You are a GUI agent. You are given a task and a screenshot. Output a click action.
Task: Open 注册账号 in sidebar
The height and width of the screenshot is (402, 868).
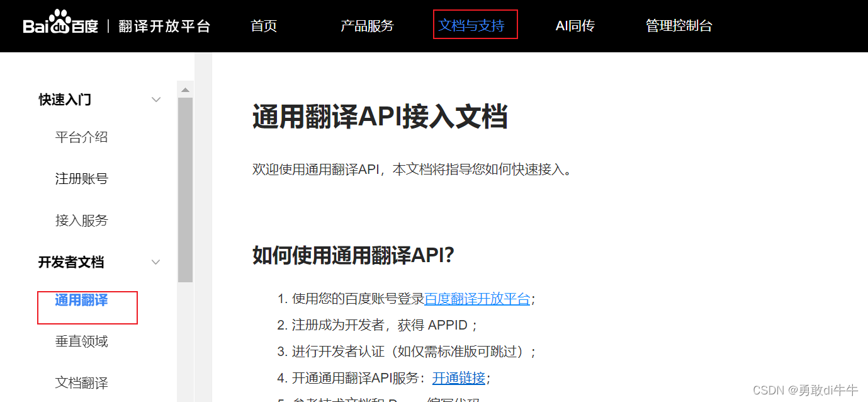point(82,179)
